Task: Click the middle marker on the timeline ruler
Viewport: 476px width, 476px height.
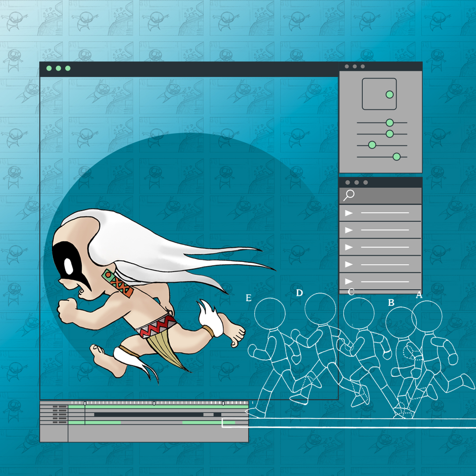Action: click(x=154, y=403)
